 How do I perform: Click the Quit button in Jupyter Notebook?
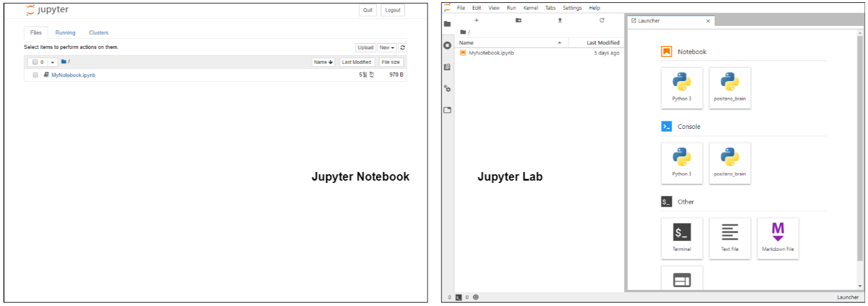tap(368, 10)
